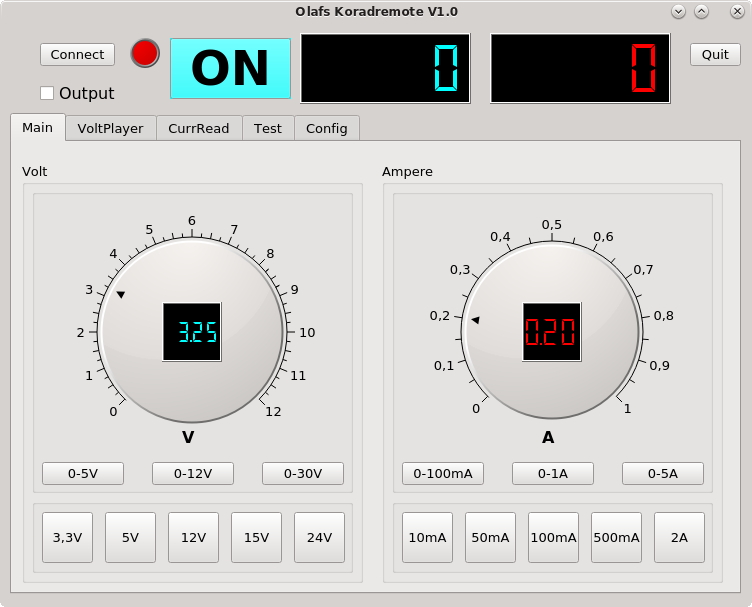This screenshot has height=607, width=752.
Task: Maximize window using title bar up-chevron
Action: pos(701,12)
